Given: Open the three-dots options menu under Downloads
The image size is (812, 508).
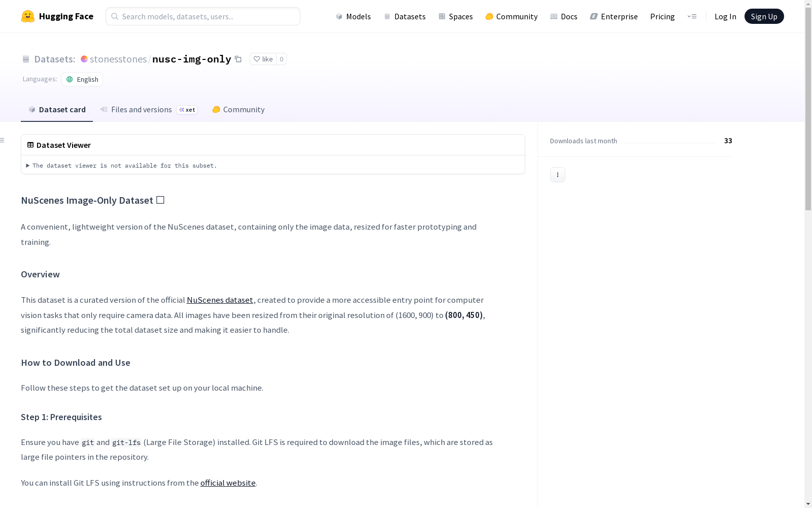Looking at the screenshot, I should (x=557, y=175).
